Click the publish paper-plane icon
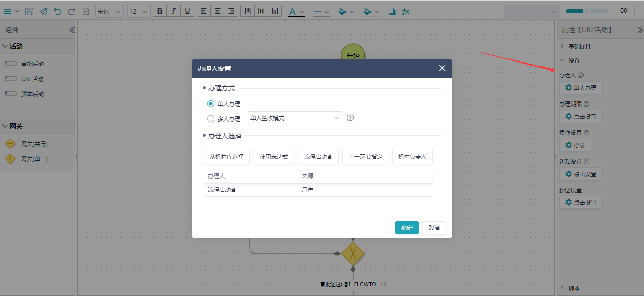 (x=43, y=11)
